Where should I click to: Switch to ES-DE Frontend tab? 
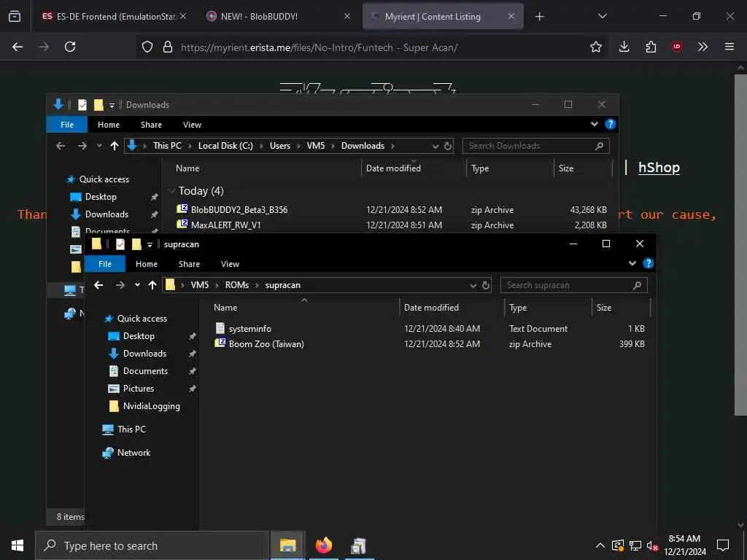(x=109, y=16)
